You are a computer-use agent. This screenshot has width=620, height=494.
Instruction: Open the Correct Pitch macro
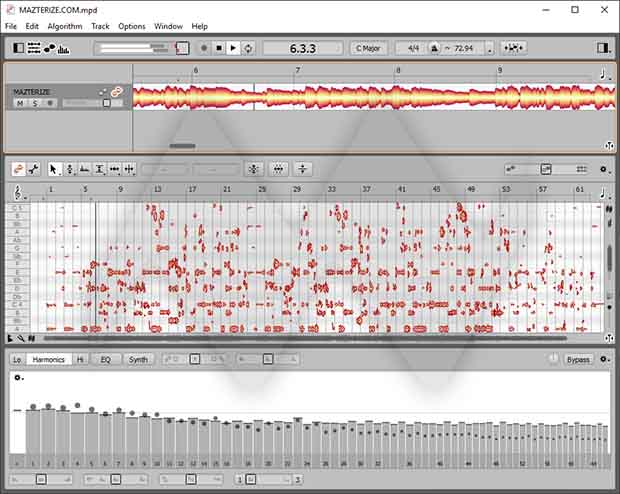[x=253, y=169]
